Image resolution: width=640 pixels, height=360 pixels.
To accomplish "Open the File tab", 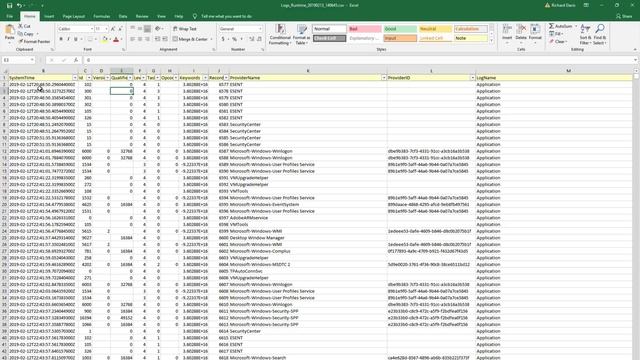I will point(9,16).
